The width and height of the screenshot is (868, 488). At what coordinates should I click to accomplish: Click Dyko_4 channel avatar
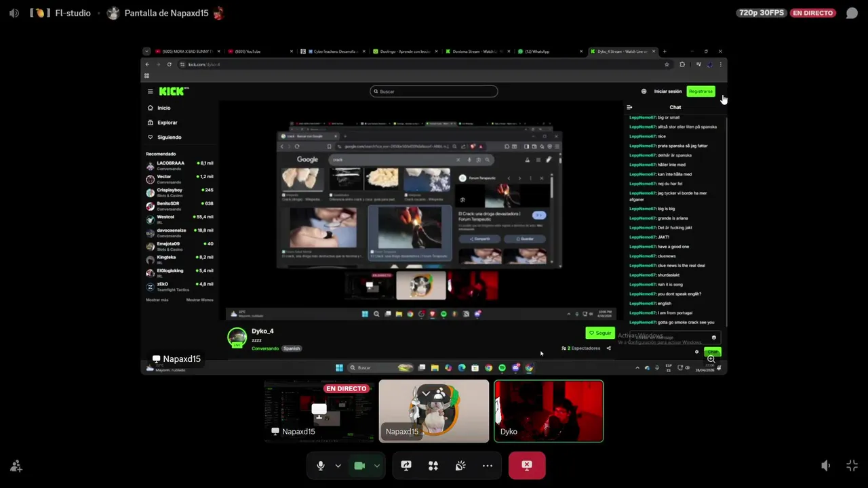click(x=237, y=337)
